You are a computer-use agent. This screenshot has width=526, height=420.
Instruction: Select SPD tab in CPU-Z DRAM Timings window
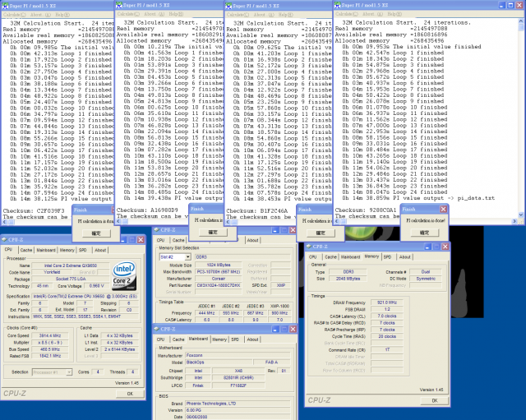point(387,257)
